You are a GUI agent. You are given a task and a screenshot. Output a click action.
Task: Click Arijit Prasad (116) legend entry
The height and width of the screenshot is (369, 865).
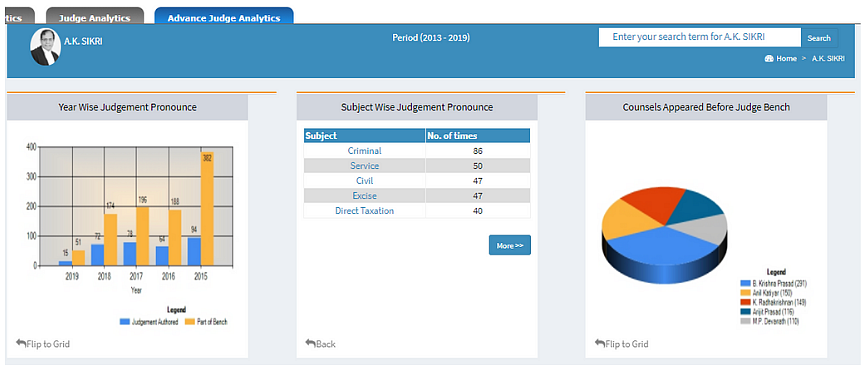tap(767, 312)
